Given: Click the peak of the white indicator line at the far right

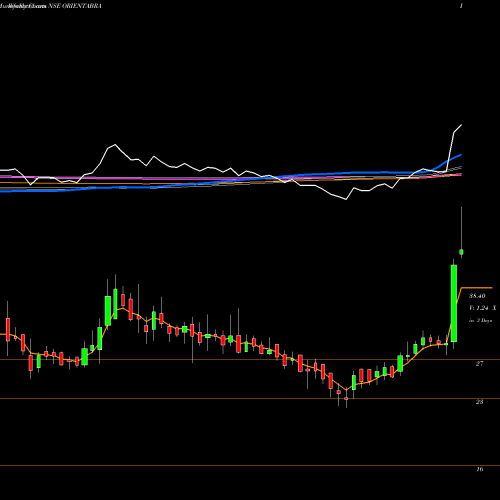Looking at the screenshot, I should click(461, 125).
